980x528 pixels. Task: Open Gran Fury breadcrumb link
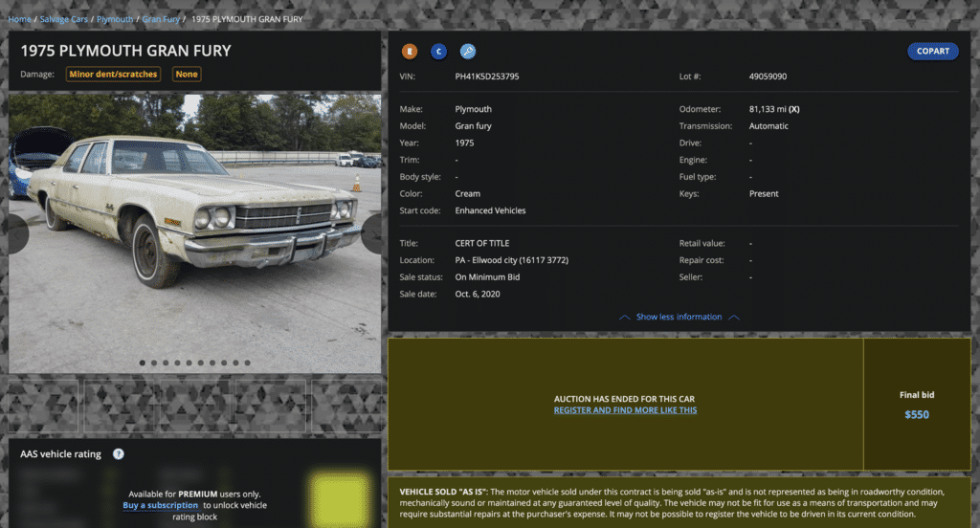coord(162,19)
